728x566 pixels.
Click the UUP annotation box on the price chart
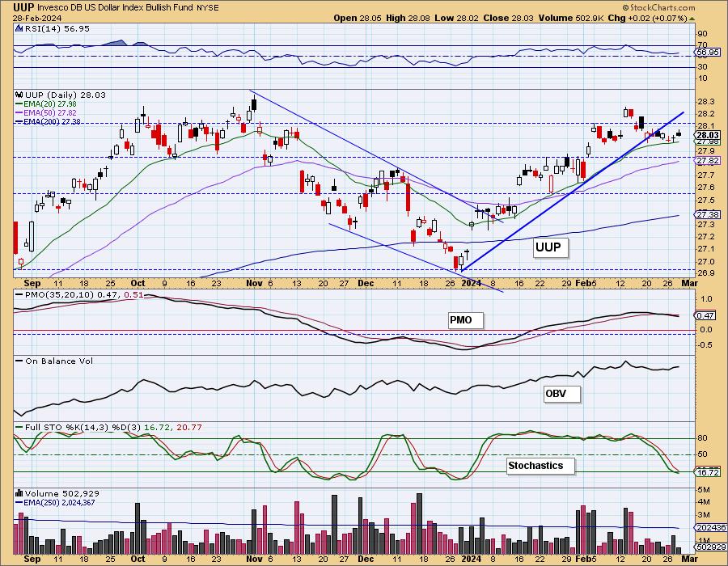click(x=549, y=247)
